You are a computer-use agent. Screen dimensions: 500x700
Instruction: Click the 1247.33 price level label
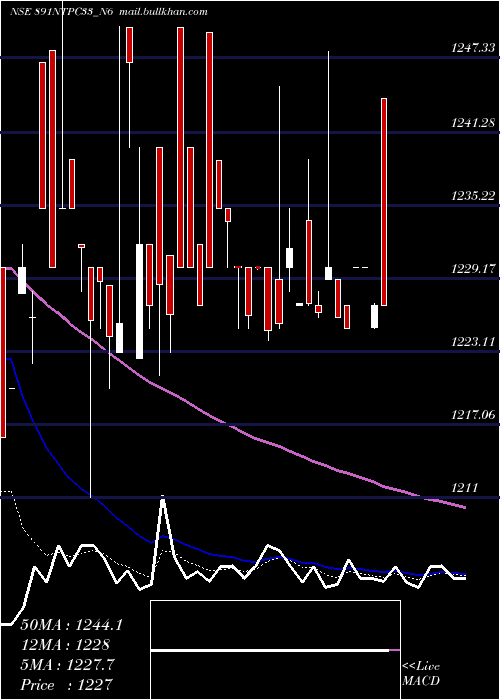[473, 47]
